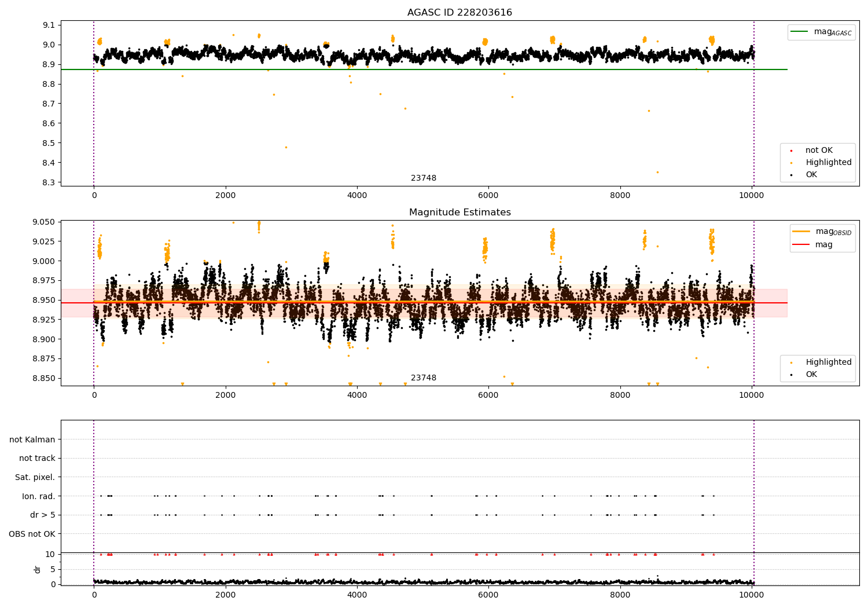Click the 'Ion. rad.' row label
This screenshot has height=608, width=868.
tap(39, 496)
